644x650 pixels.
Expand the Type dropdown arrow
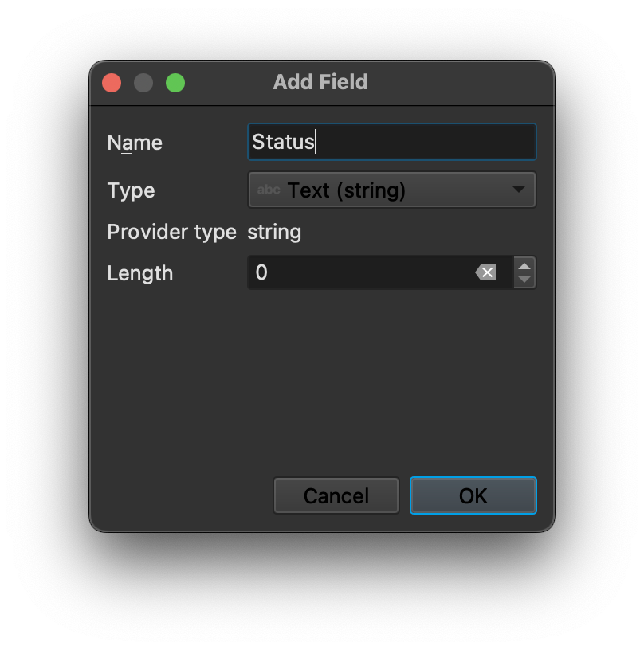coord(518,190)
